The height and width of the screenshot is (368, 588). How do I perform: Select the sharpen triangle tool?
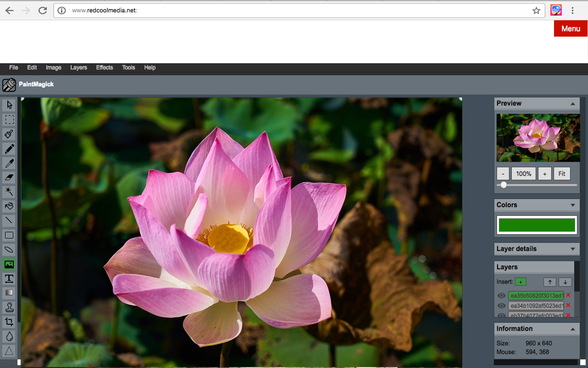9,351
